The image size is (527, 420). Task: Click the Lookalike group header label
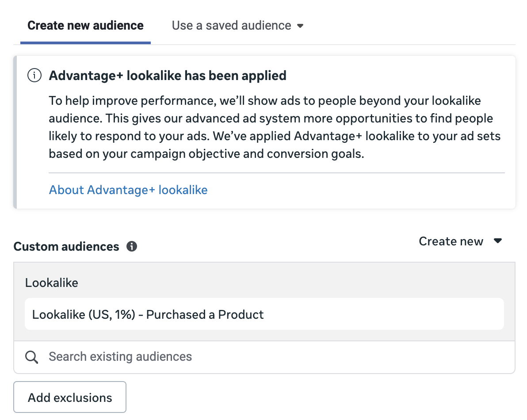pos(52,283)
